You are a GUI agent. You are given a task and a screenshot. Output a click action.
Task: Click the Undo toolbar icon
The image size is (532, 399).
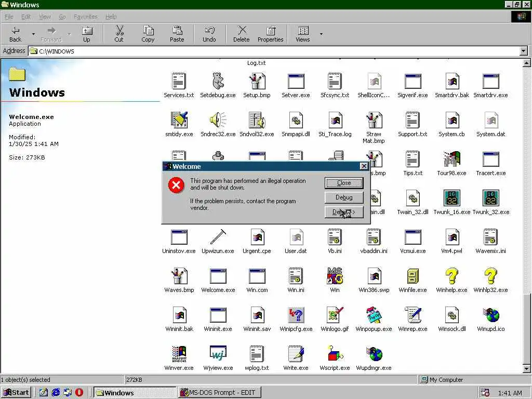[209, 31]
